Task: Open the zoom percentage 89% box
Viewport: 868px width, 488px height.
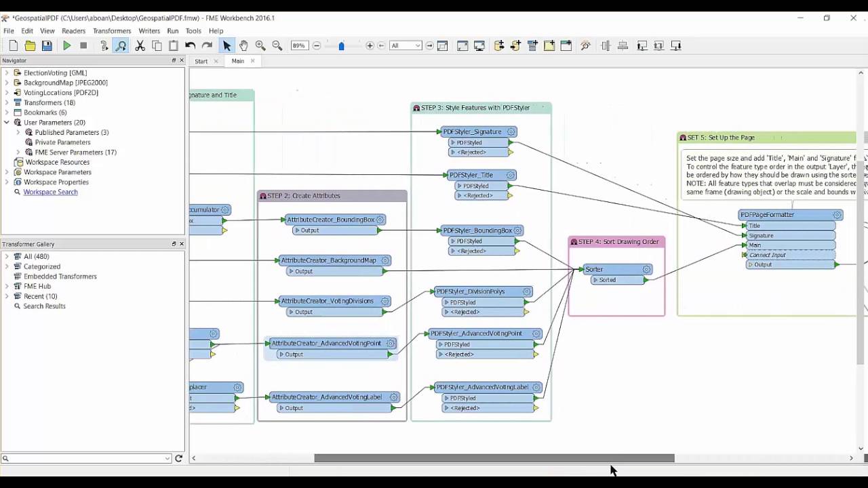Action: click(x=299, y=45)
